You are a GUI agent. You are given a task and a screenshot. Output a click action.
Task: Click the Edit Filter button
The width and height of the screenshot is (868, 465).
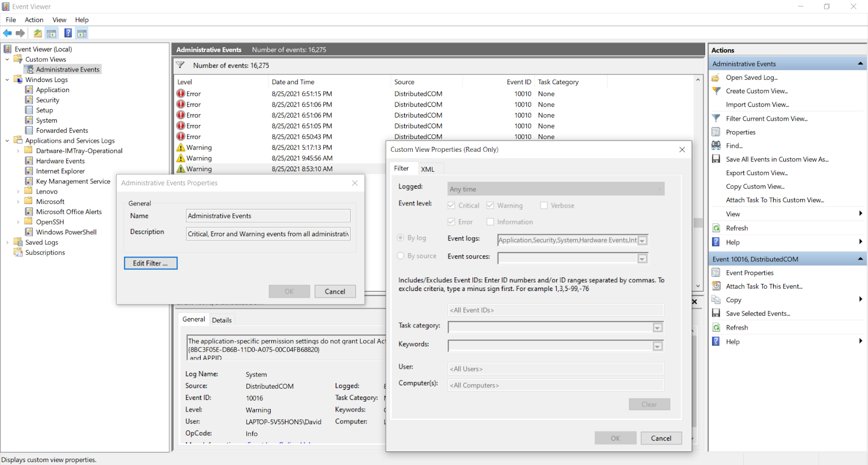tap(150, 263)
